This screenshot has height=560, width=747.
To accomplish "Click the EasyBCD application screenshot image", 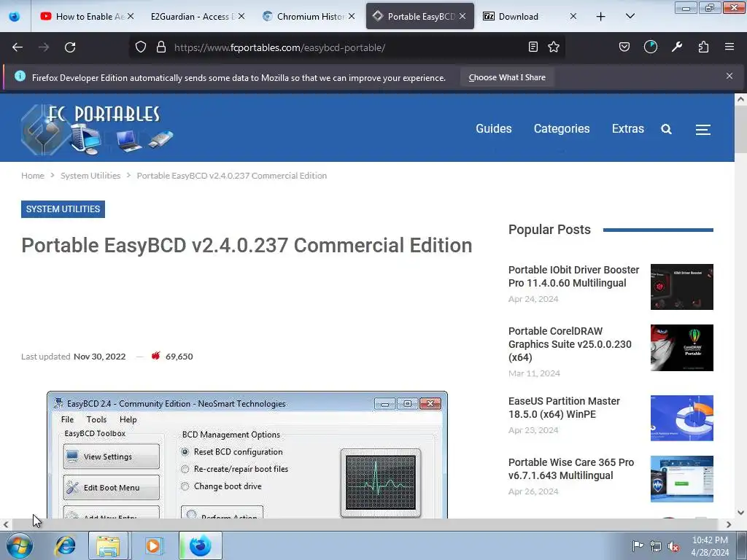I will (x=247, y=455).
